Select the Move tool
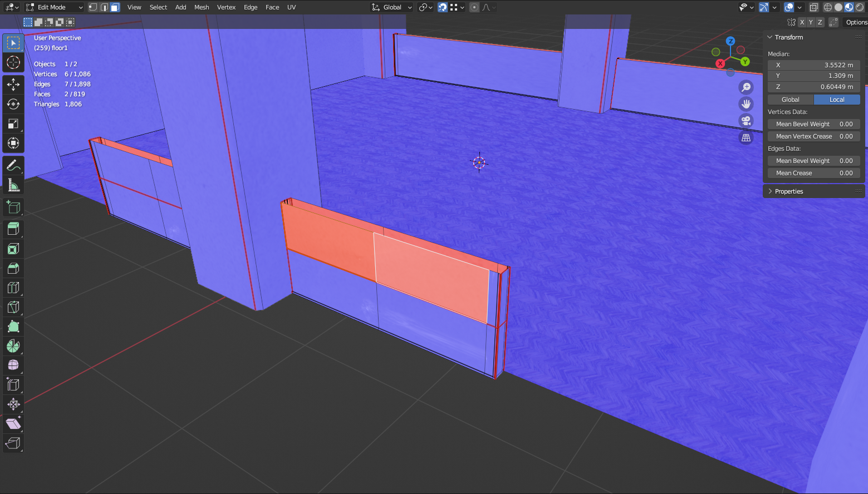868x494 pixels. point(13,85)
